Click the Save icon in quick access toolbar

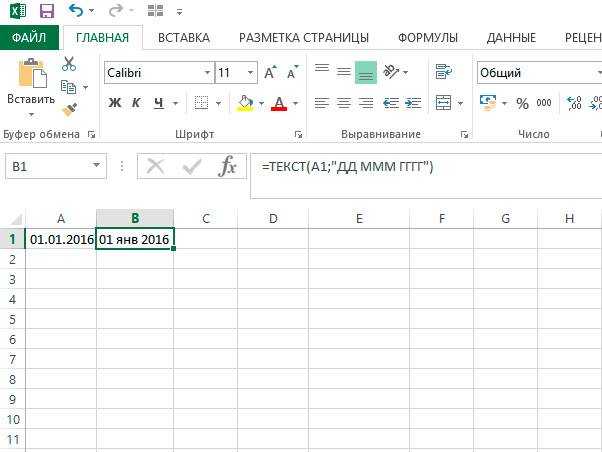pos(47,11)
